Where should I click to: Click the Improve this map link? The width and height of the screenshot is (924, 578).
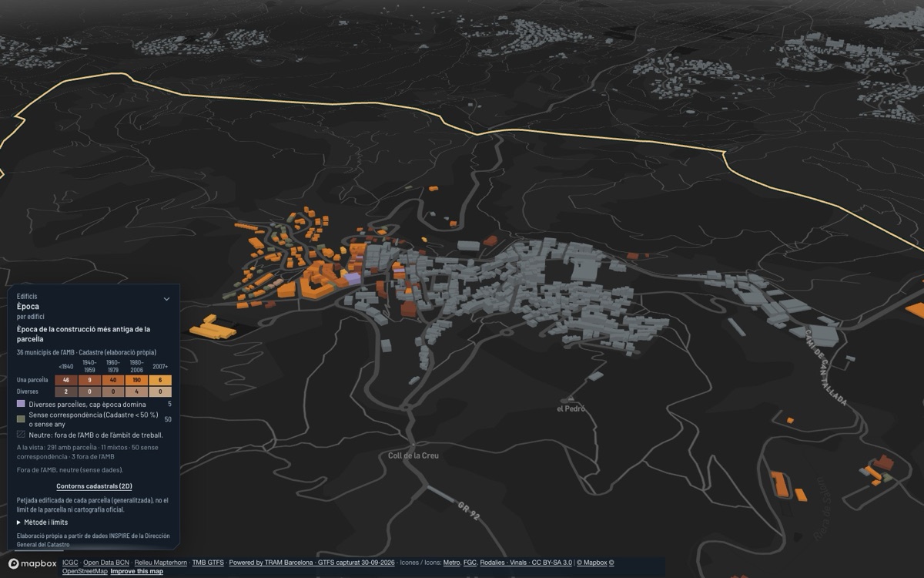point(136,572)
